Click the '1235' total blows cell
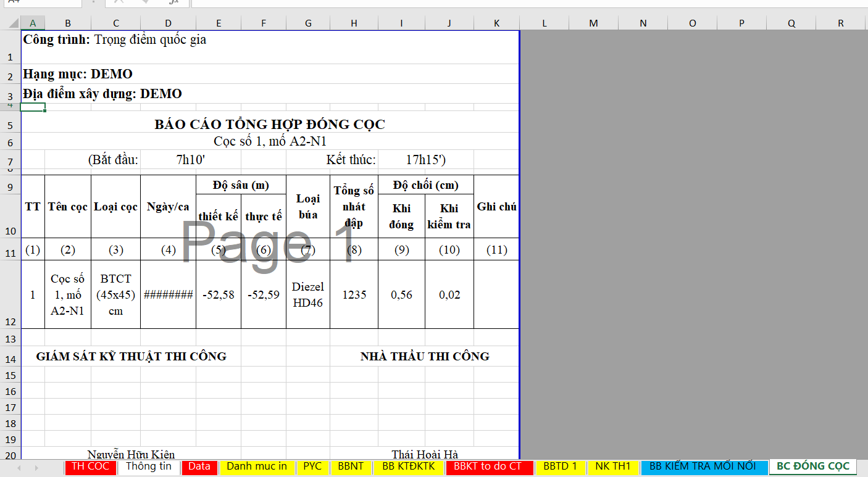This screenshot has height=477, width=868. [354, 295]
